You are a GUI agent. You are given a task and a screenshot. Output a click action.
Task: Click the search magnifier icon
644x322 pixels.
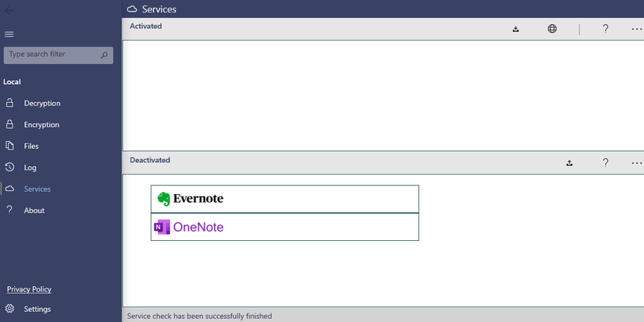click(105, 55)
